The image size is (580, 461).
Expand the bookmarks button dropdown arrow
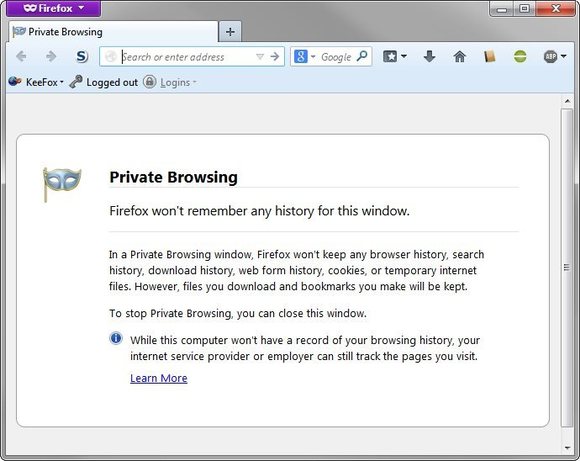point(404,56)
